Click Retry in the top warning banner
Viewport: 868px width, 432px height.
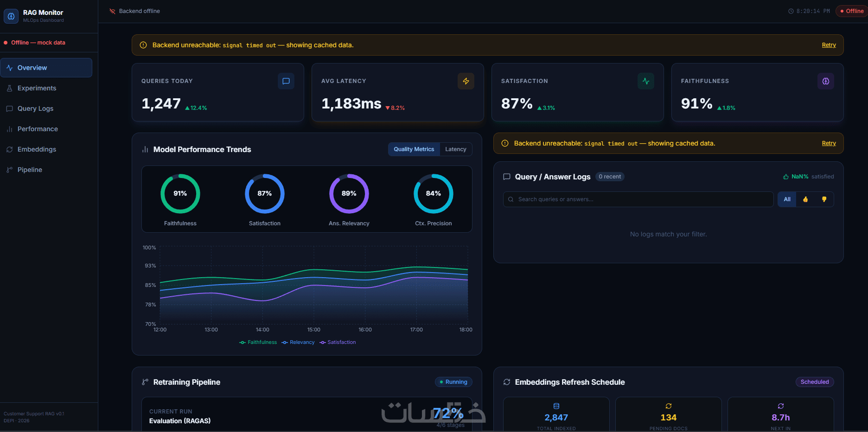(x=829, y=45)
